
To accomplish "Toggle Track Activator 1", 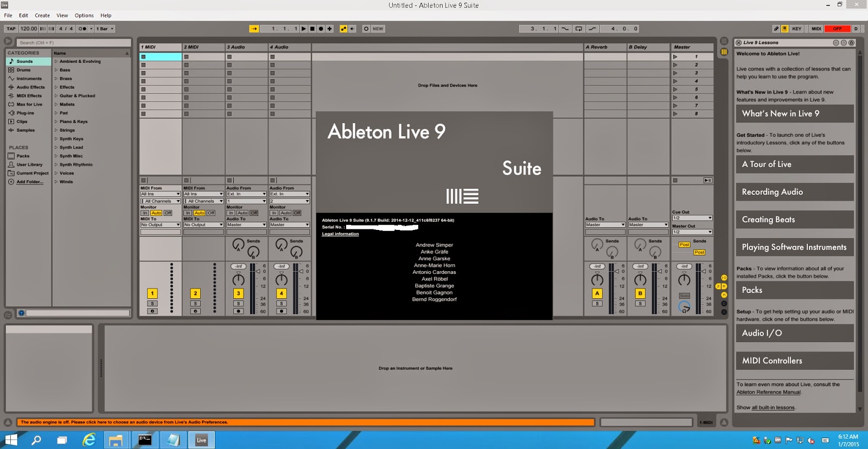I will [x=152, y=293].
